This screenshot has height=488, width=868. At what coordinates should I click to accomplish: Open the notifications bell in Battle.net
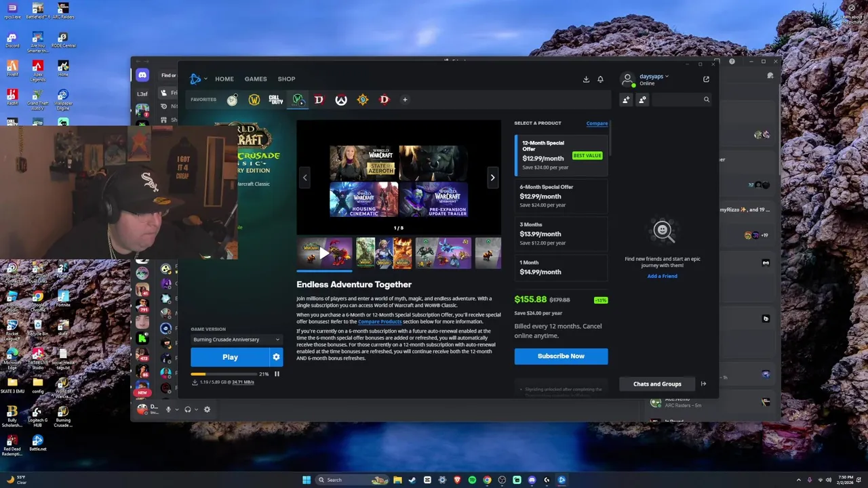click(x=600, y=79)
